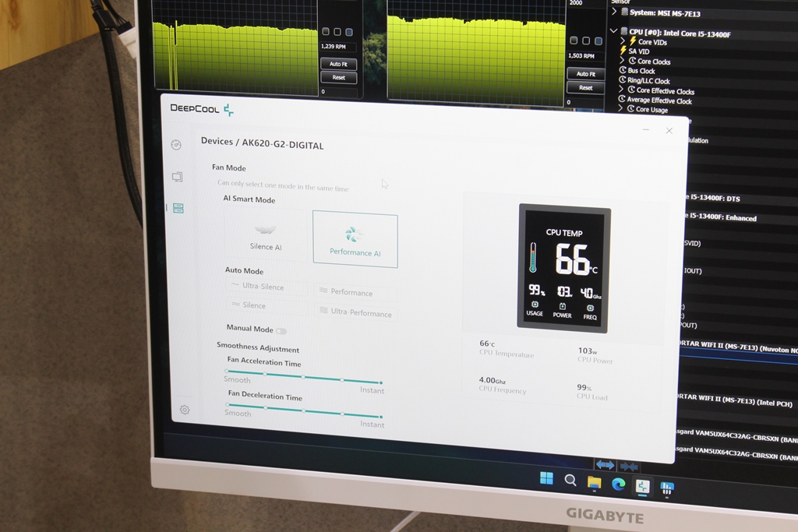Toggle blue checkbox on left fan graph

tap(349, 32)
